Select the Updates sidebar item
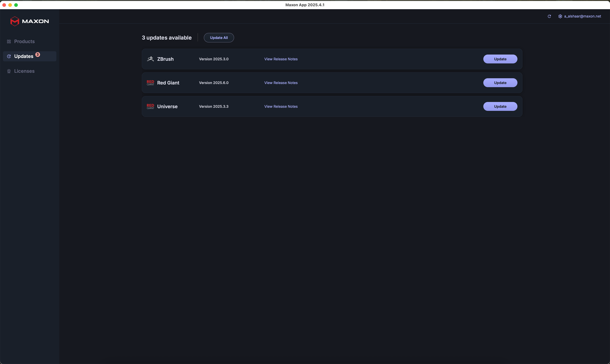The width and height of the screenshot is (610, 364). tap(30, 56)
